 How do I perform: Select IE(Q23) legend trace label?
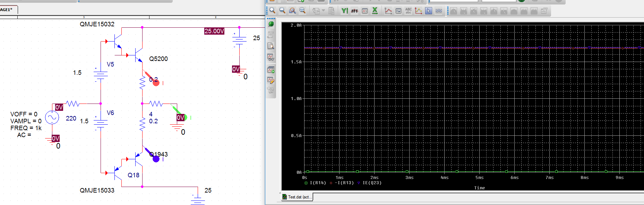372,183
